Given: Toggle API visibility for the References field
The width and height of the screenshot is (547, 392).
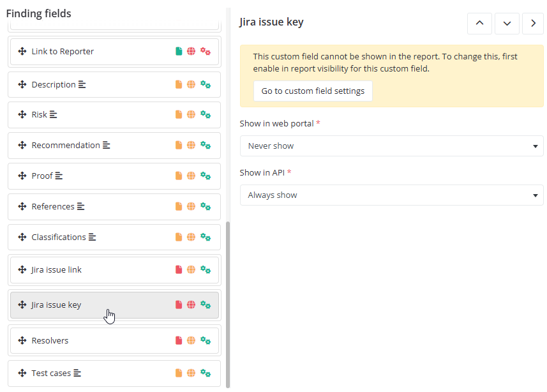Looking at the screenshot, I should pyautogui.click(x=206, y=206).
